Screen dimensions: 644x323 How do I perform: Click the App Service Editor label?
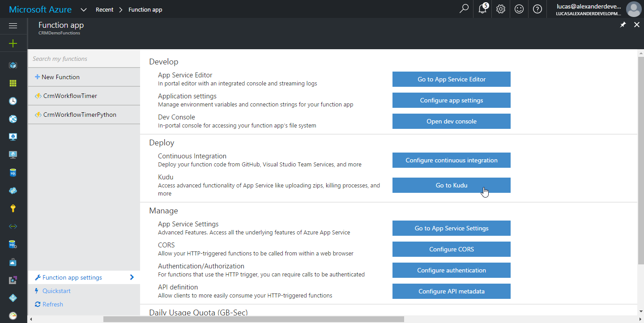tap(185, 75)
